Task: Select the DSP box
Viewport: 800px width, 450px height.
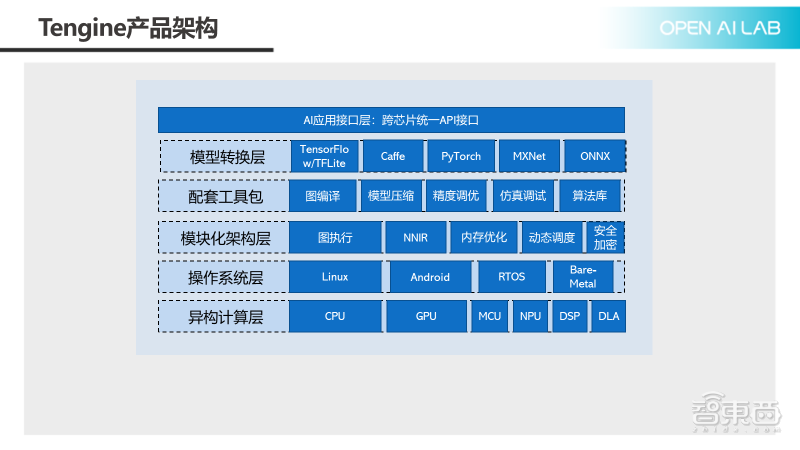Action: [x=569, y=317]
